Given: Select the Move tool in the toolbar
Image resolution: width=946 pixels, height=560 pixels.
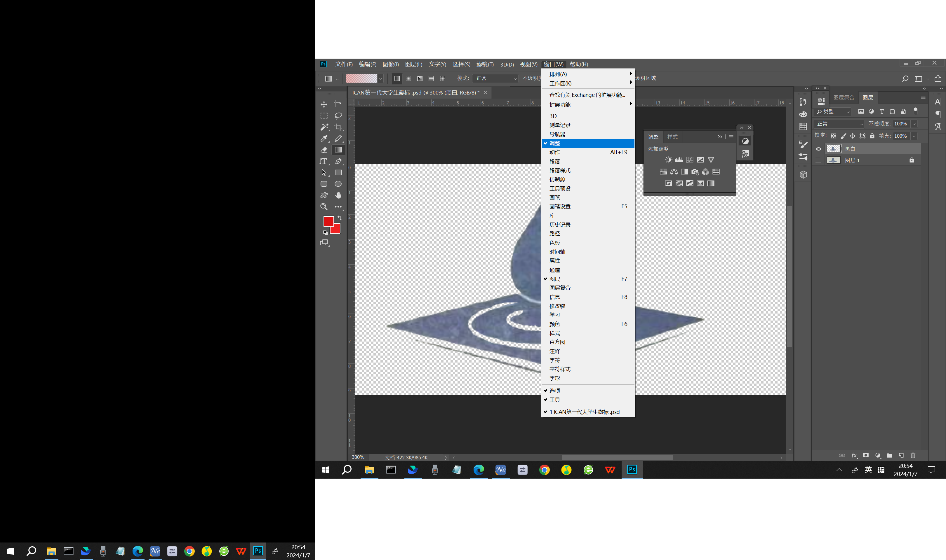Looking at the screenshot, I should (324, 104).
